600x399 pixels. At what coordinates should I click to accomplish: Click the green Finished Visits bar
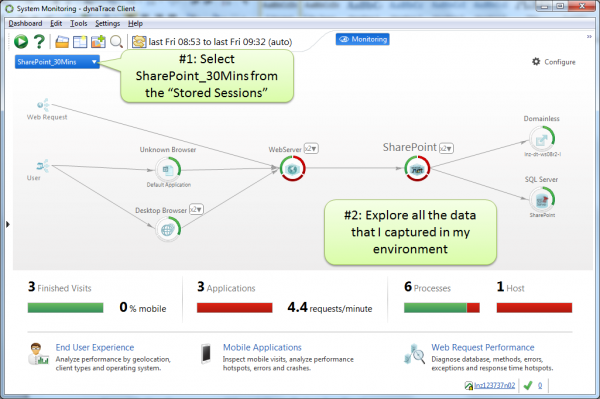click(x=65, y=308)
